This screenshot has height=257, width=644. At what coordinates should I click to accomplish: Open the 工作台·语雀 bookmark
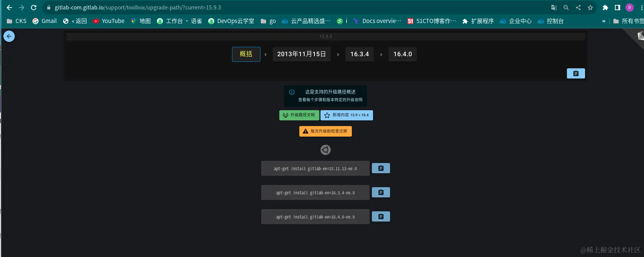180,21
